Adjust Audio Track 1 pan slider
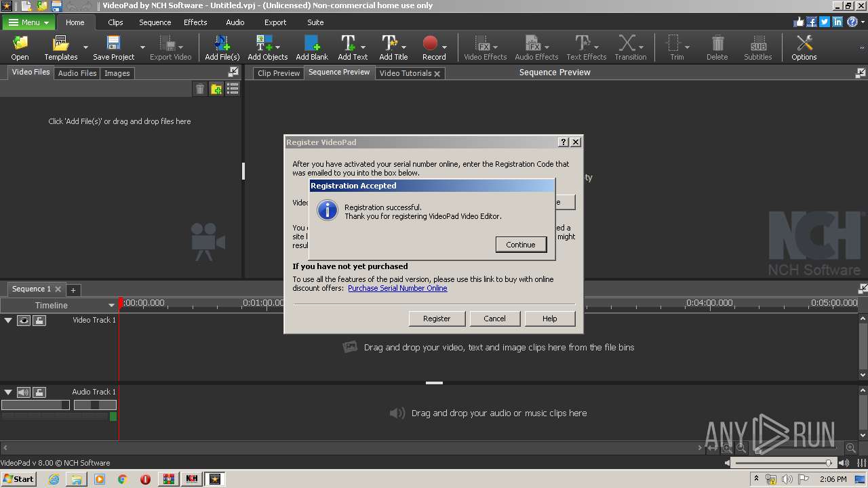The image size is (868, 488). (95, 405)
